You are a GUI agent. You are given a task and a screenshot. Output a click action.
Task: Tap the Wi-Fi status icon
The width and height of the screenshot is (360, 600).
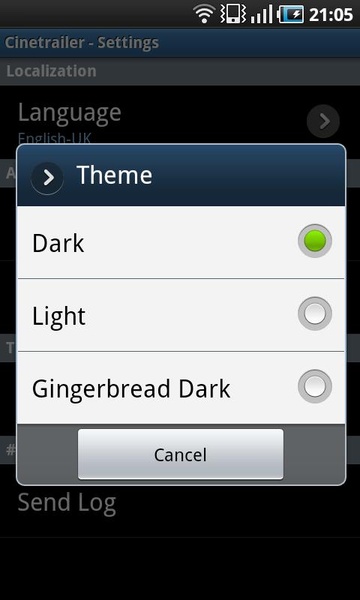pyautogui.click(x=204, y=14)
